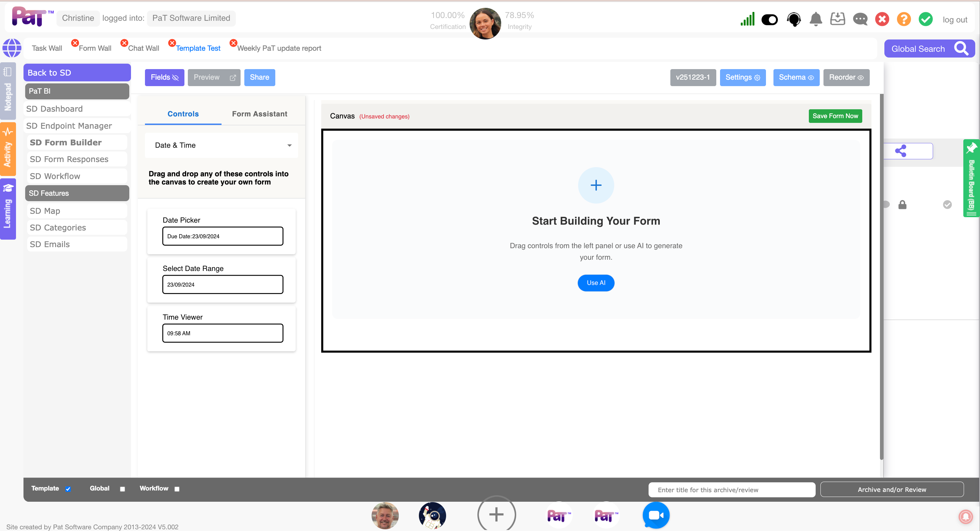Screen dimensions: 980x531
Task: Expand the Date & Time controls dropdown
Action: (x=222, y=145)
